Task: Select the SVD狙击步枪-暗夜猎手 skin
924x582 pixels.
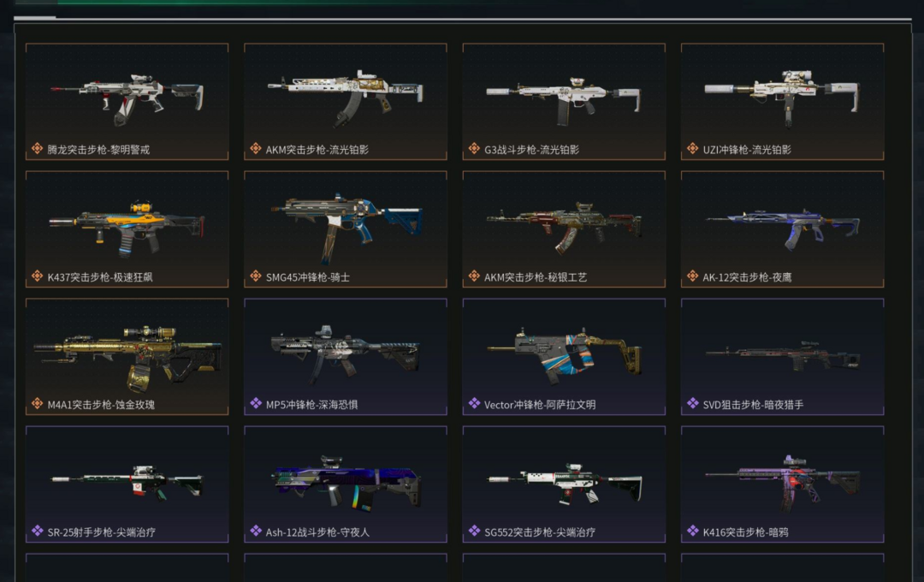Action: click(x=782, y=357)
